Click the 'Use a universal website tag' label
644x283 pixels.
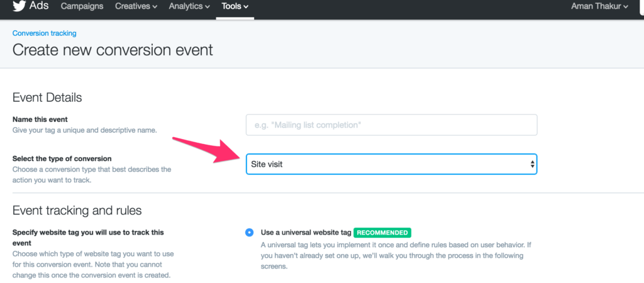click(306, 233)
